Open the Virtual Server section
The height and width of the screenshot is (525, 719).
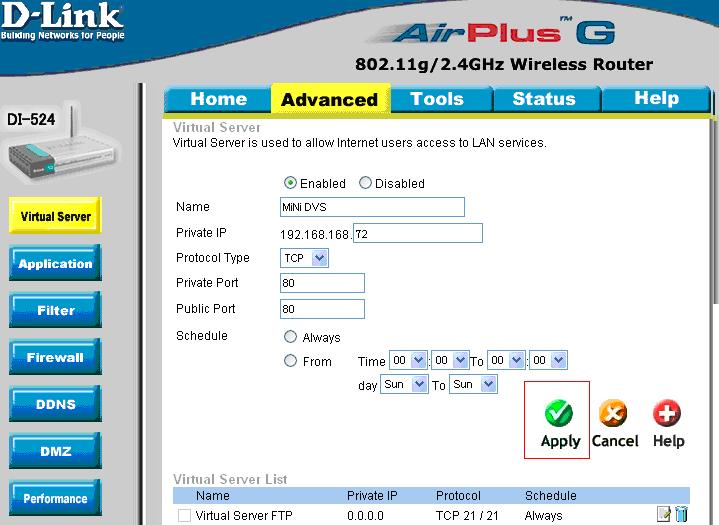pos(55,216)
